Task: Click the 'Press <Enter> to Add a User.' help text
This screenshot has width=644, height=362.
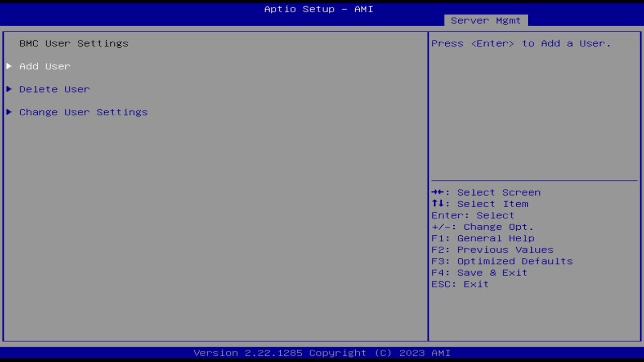Action: pyautogui.click(x=521, y=44)
